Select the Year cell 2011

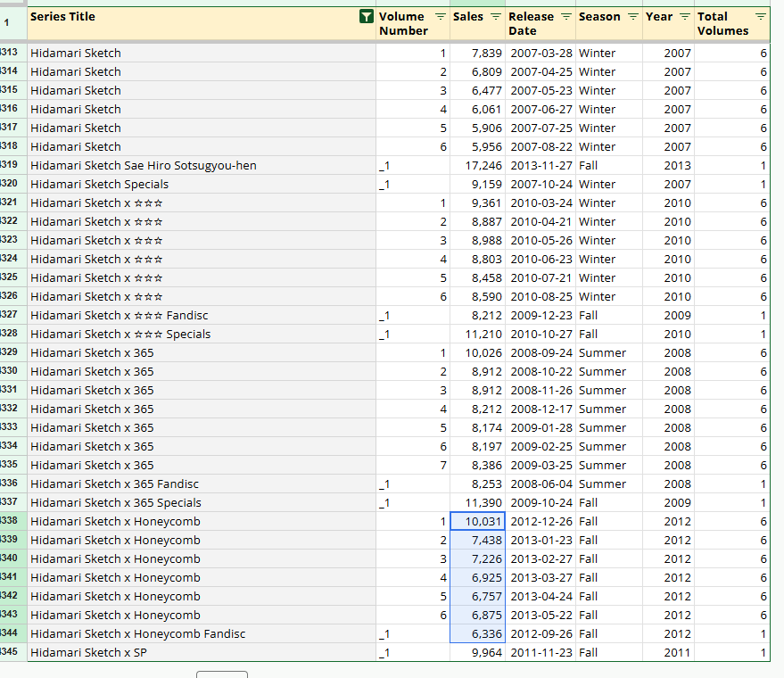pos(669,652)
